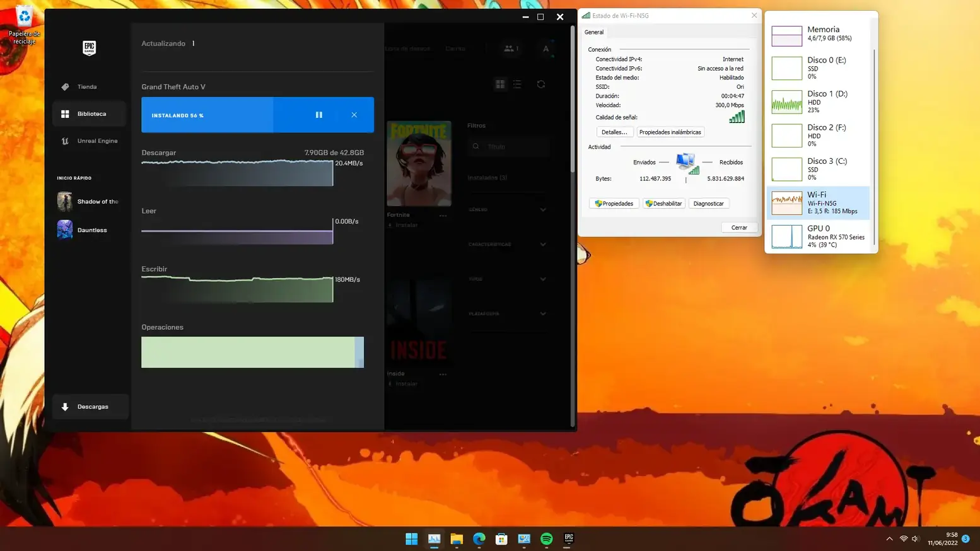Select Wi-Fi performance item
Image resolution: width=980 pixels, height=551 pixels.
pos(819,203)
